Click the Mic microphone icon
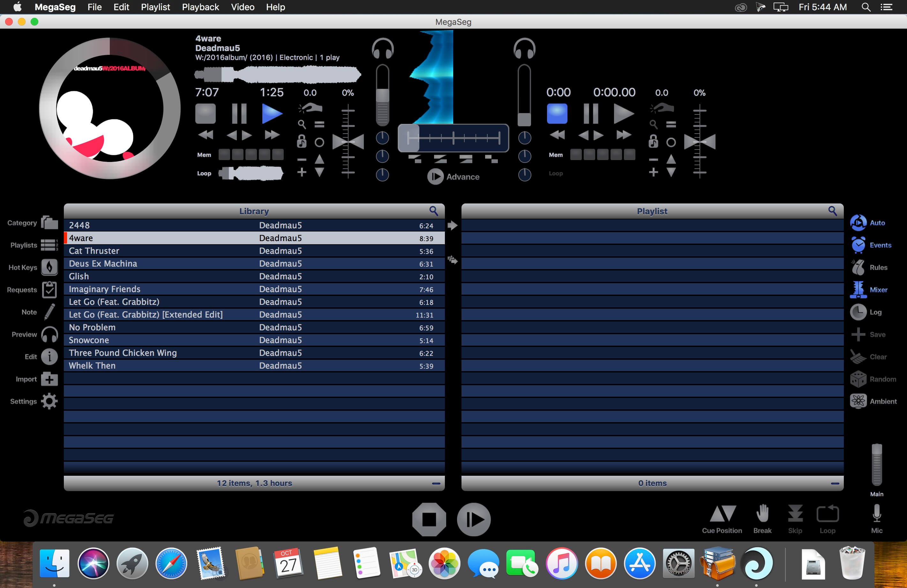Image resolution: width=907 pixels, height=588 pixels. pos(877,513)
